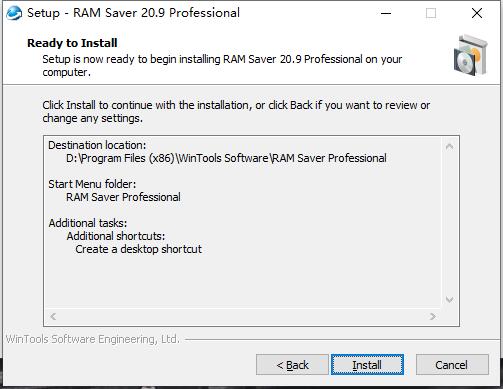Cancel the RAM Saver setup
Screen dimensions: 503x389
click(452, 365)
